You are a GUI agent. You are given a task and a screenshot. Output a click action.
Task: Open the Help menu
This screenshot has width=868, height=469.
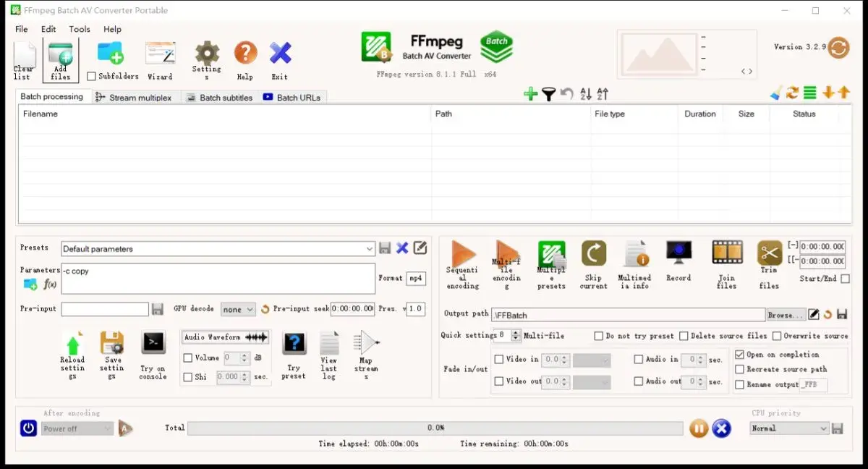112,29
